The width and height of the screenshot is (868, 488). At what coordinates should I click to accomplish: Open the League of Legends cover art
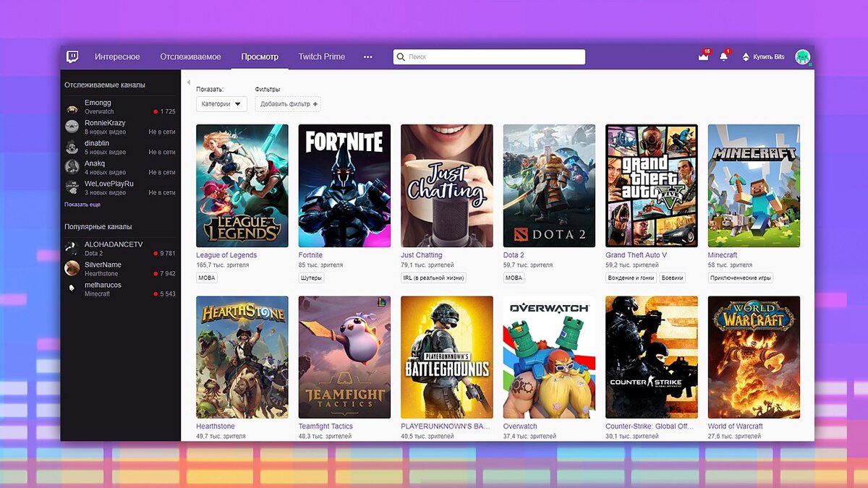(x=242, y=186)
